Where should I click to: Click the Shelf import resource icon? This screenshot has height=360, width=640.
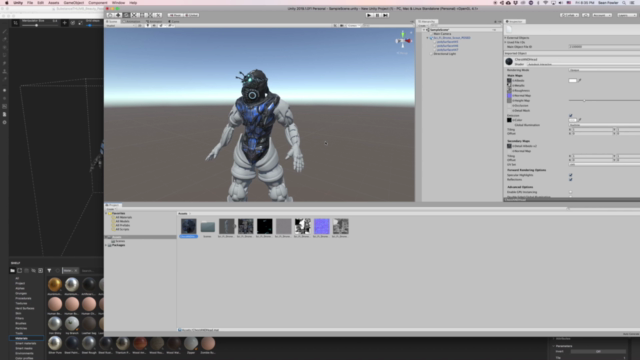[x=40, y=271]
